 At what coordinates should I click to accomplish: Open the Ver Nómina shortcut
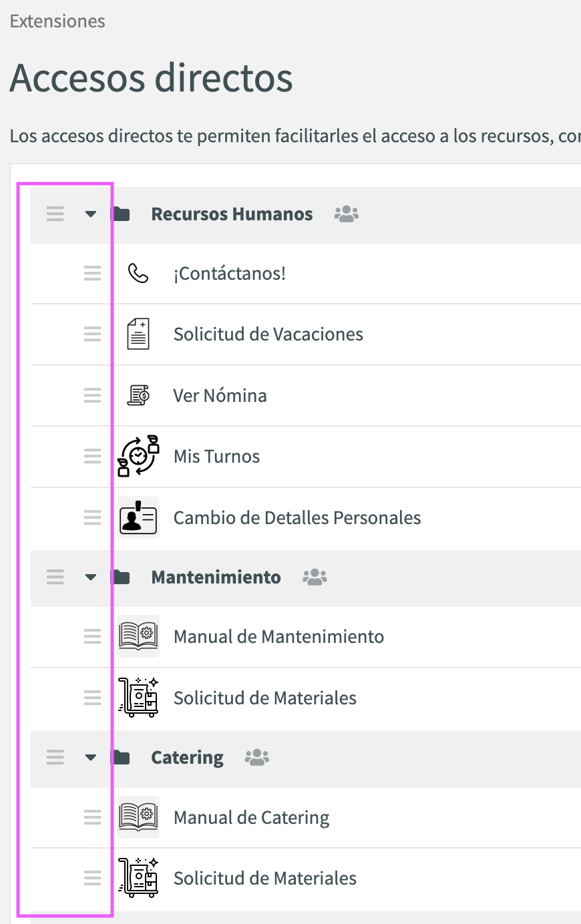[220, 395]
